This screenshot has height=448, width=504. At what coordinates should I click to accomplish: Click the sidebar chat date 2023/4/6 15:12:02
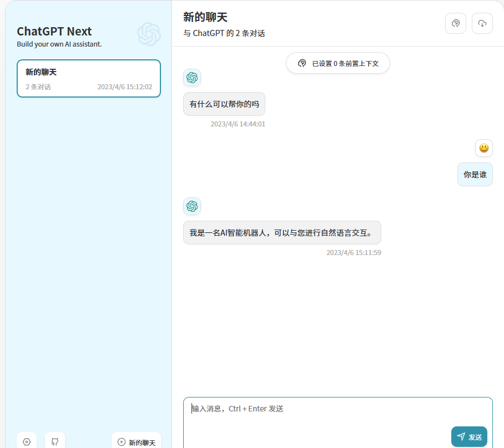pos(125,87)
